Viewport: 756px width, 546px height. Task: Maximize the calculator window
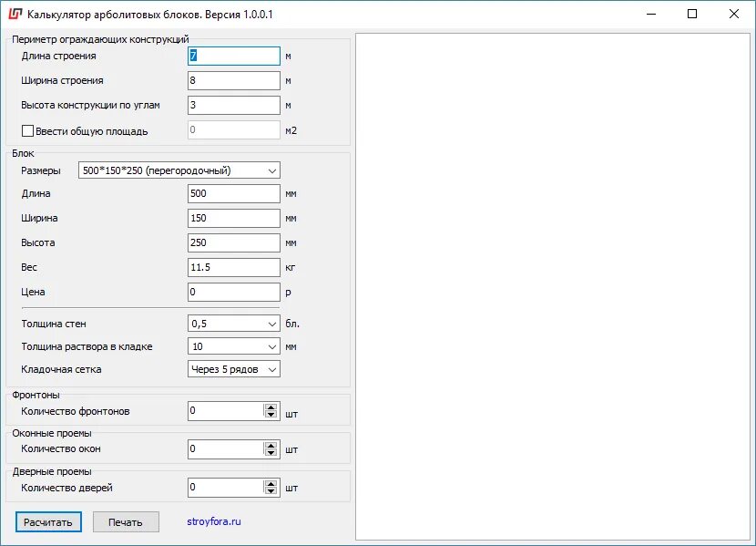point(692,14)
